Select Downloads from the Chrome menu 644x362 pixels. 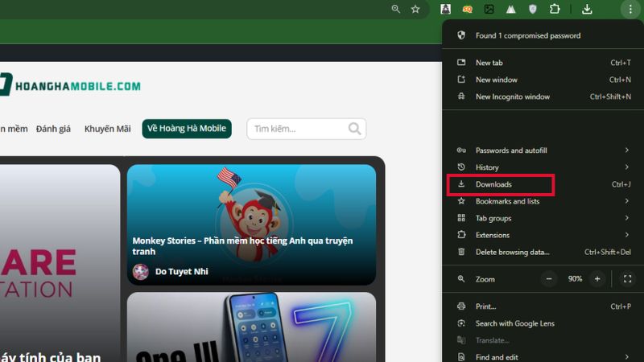click(x=494, y=184)
